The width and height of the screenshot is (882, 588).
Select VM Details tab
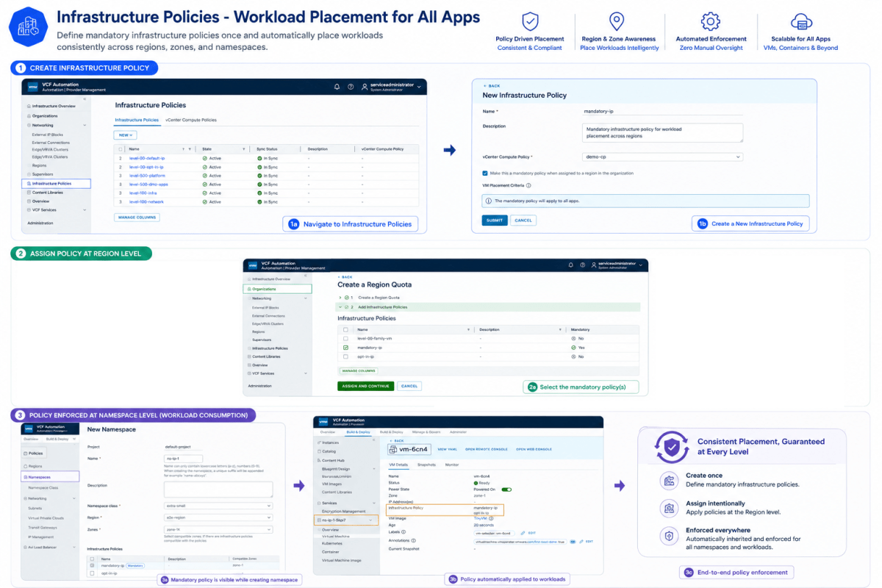pos(399,465)
